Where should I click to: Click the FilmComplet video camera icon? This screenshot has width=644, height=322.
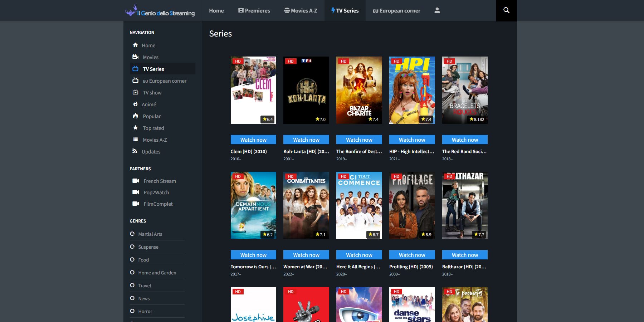click(x=136, y=204)
